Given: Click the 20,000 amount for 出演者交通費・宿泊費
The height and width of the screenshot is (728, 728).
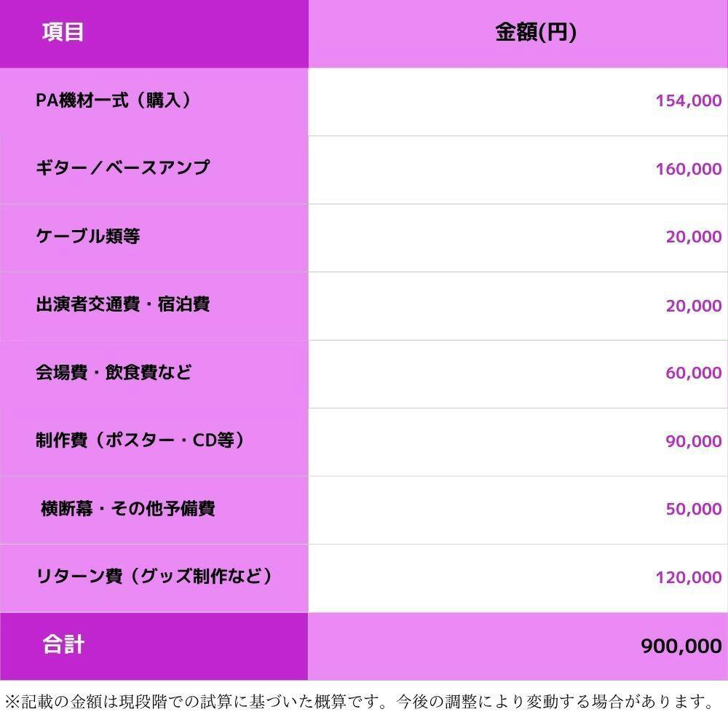Looking at the screenshot, I should 693,306.
